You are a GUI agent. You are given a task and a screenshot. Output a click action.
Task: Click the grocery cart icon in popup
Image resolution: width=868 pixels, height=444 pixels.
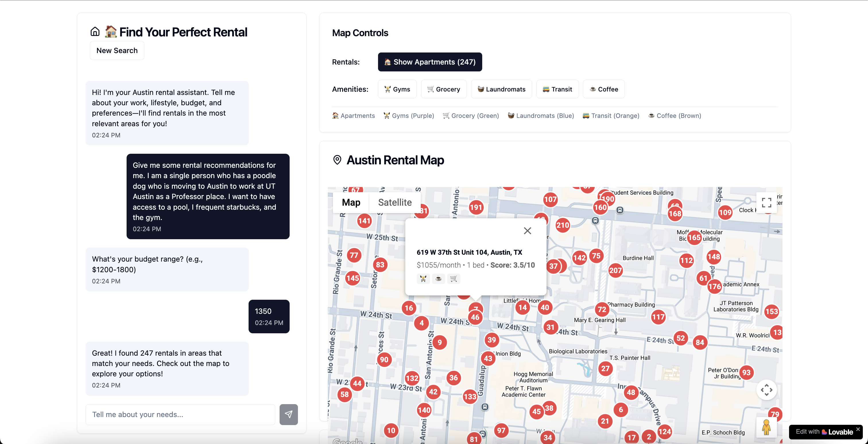454,279
